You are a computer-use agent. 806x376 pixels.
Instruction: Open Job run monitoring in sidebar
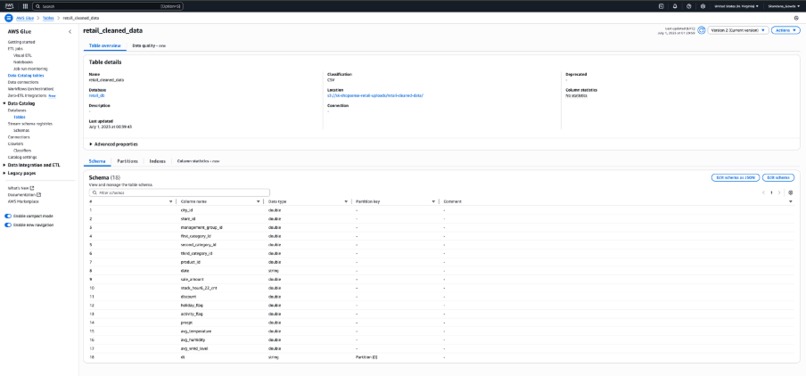pos(30,68)
